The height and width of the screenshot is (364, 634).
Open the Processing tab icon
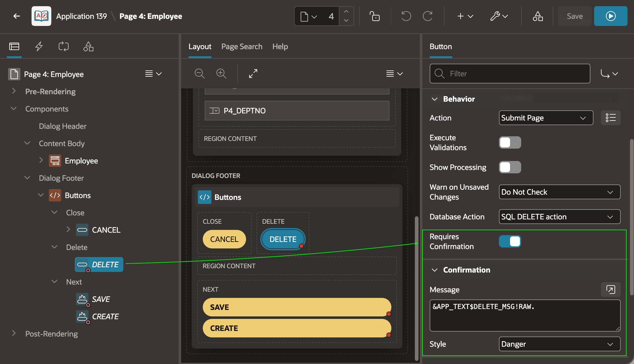[x=64, y=46]
